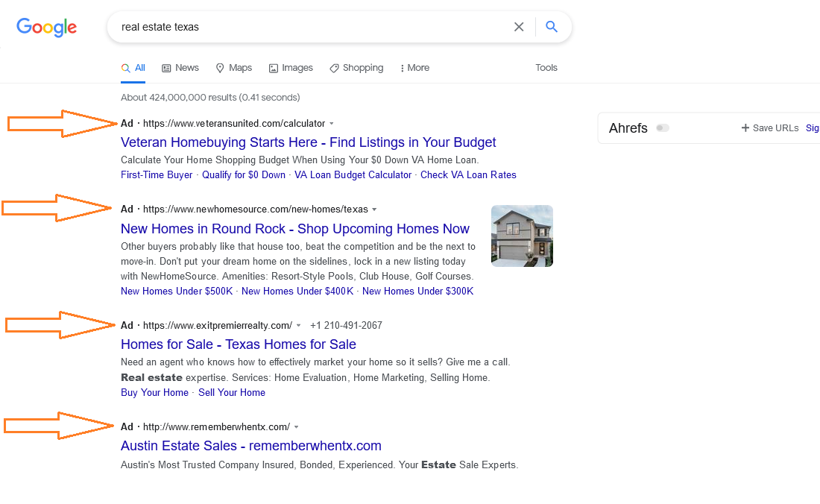The width and height of the screenshot is (820, 504).
Task: Open the VA Loan Budget Calculator sitelink
Action: 353,175
